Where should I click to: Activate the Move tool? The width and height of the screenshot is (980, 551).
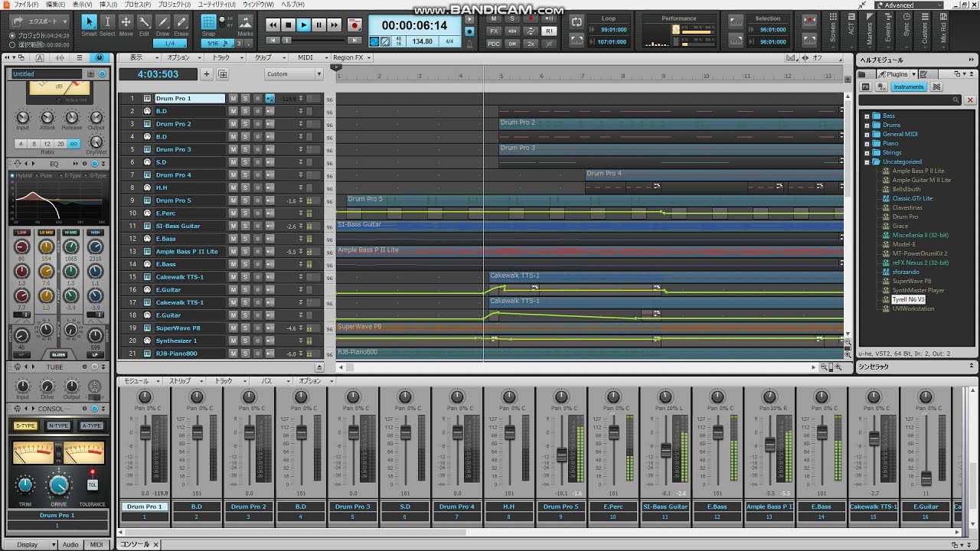click(x=126, y=24)
